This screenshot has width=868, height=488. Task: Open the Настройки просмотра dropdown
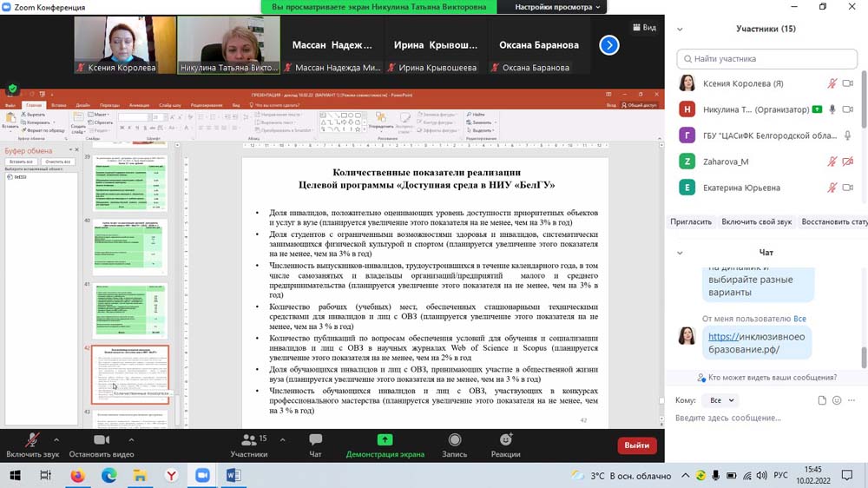tap(557, 7)
